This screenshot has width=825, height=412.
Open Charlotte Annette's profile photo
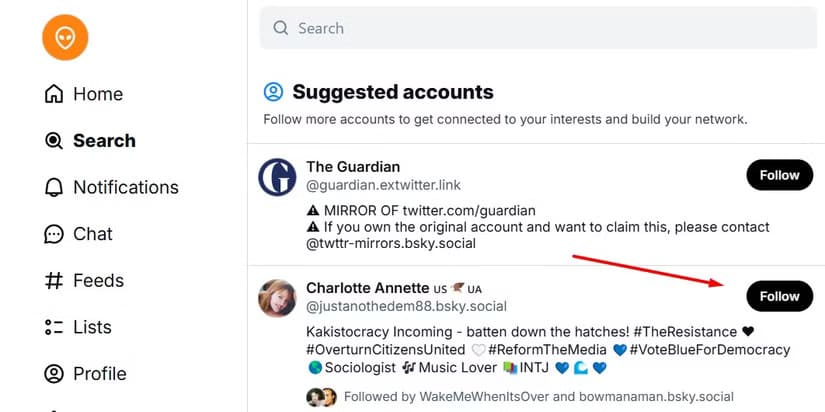point(277,298)
